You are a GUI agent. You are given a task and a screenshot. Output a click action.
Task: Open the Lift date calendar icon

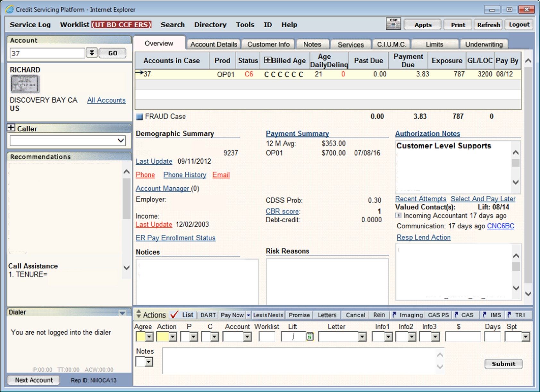pyautogui.click(x=310, y=337)
